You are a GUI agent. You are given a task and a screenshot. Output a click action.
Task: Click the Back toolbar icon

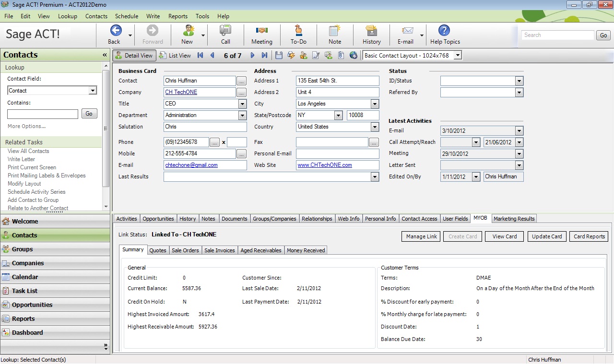coord(116,31)
